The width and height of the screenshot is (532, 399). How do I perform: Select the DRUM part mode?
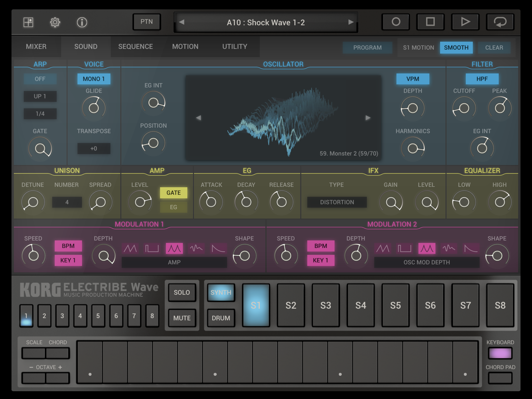(221, 318)
